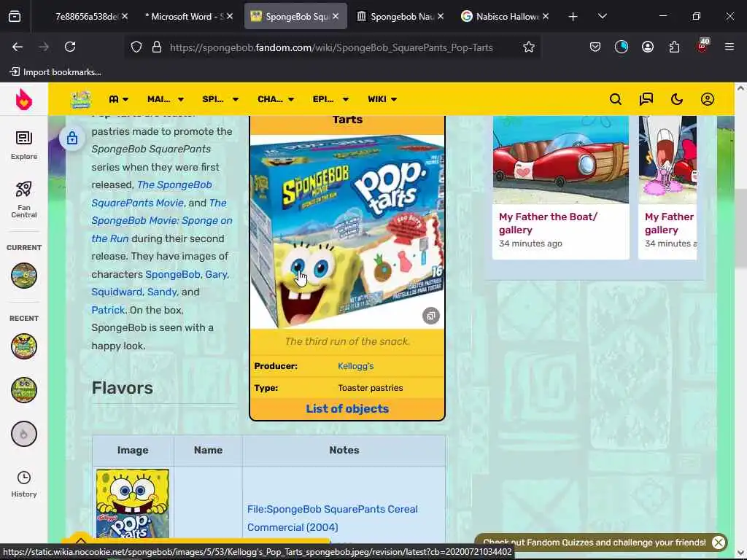
Task: Open a new browser tab
Action: (x=573, y=17)
